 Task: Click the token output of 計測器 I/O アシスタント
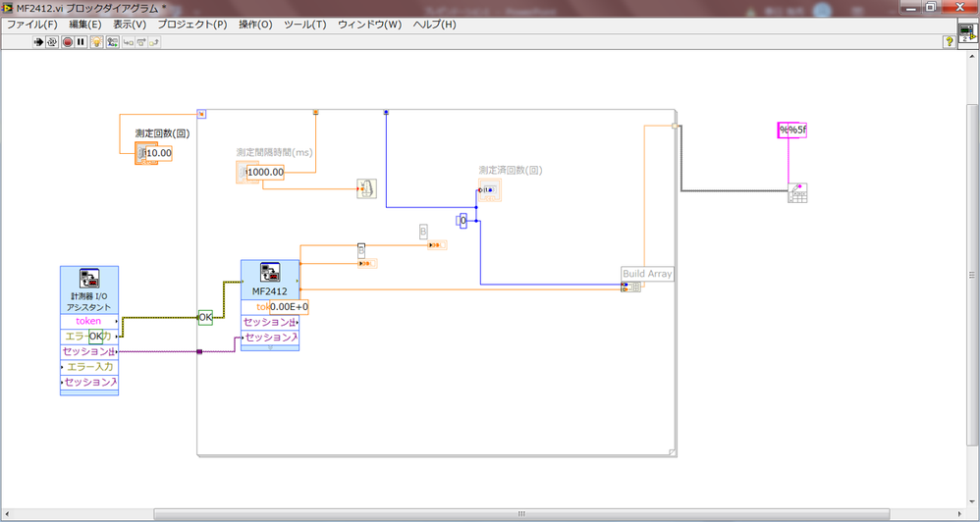coord(89,321)
